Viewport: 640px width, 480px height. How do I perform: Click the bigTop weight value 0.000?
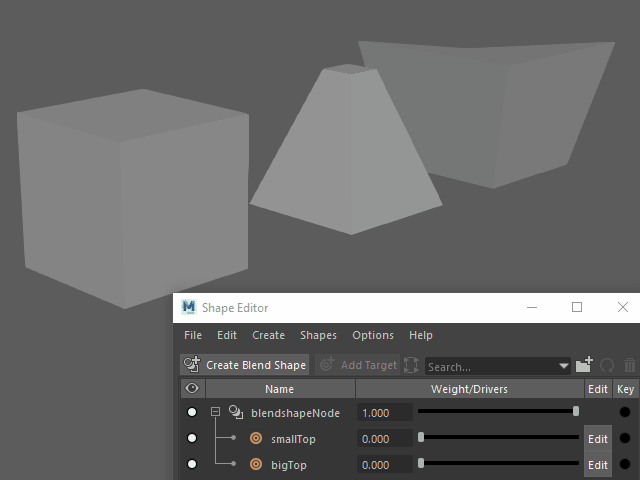tap(384, 465)
